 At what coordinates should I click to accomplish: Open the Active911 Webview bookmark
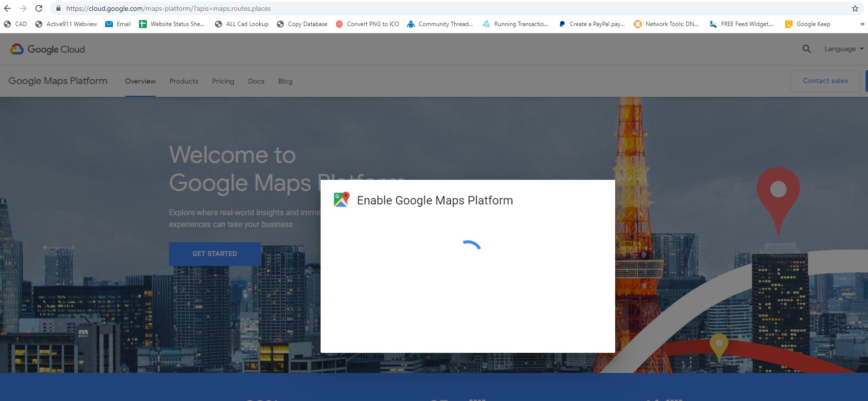66,24
